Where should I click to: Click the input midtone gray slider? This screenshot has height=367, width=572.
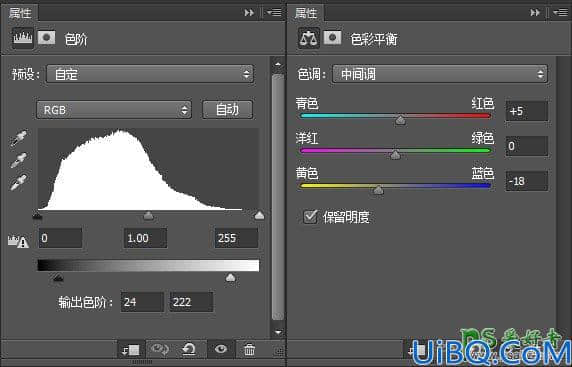148,216
